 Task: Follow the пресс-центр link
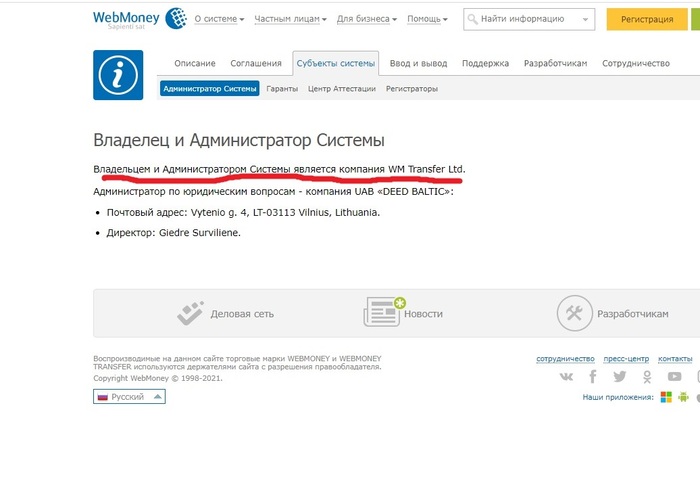click(626, 359)
